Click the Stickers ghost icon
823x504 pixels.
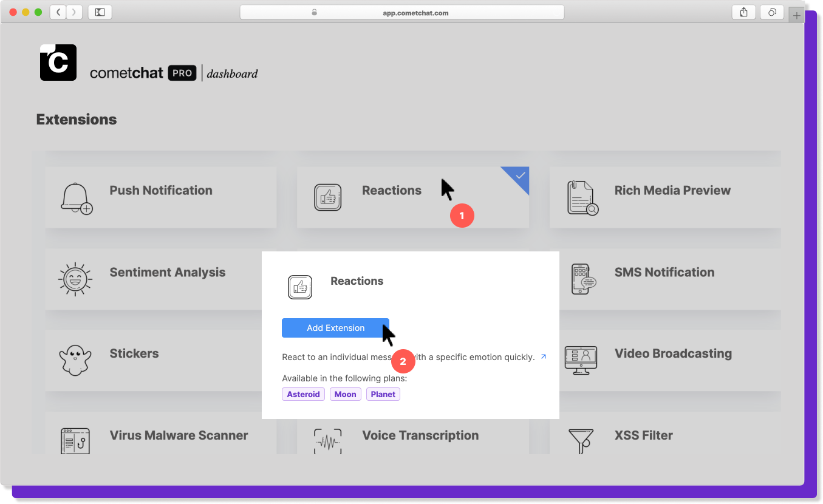75,360
